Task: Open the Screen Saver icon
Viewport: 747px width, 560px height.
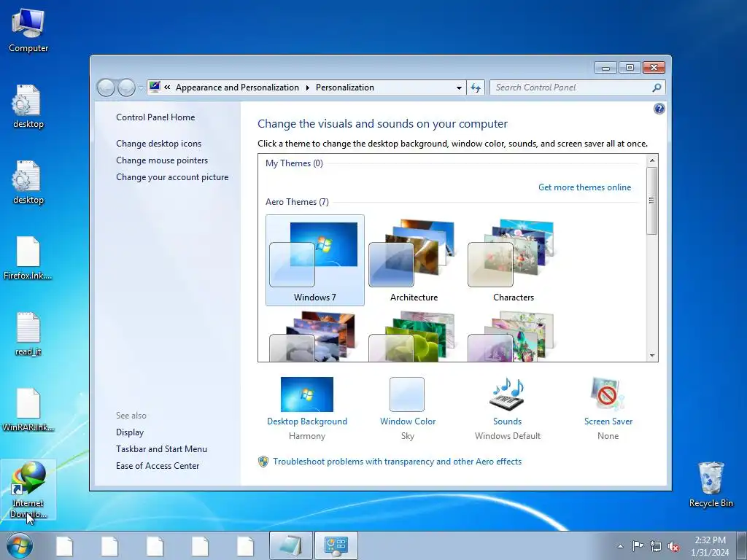Action: click(x=608, y=394)
